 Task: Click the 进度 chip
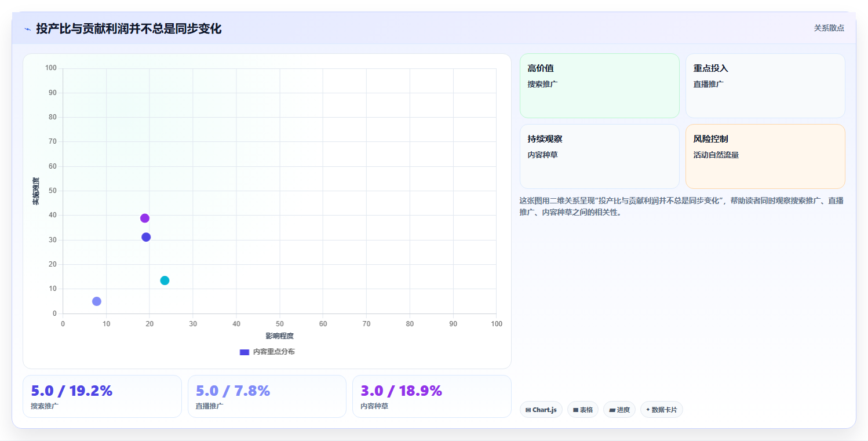pos(619,410)
